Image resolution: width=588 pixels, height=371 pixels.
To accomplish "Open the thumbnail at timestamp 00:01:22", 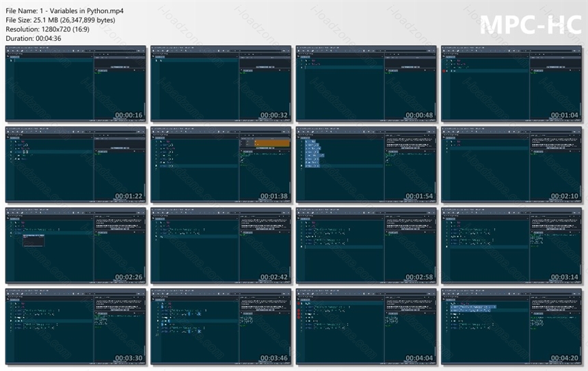I will (x=76, y=165).
